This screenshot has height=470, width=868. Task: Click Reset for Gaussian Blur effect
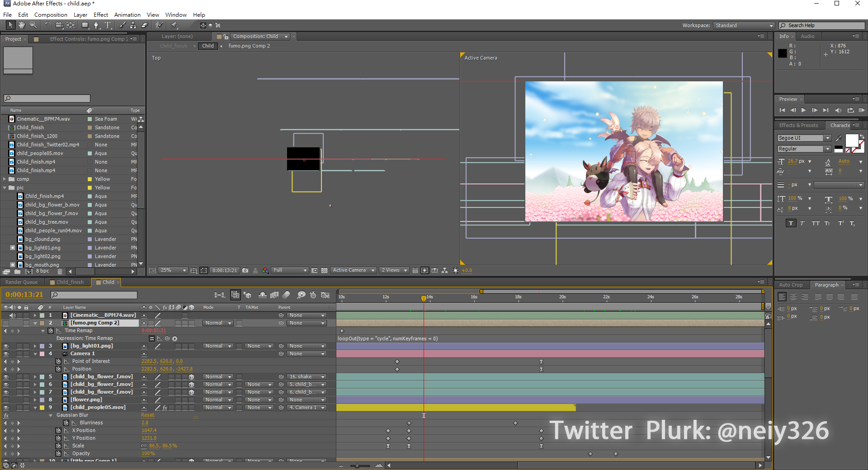click(147, 415)
